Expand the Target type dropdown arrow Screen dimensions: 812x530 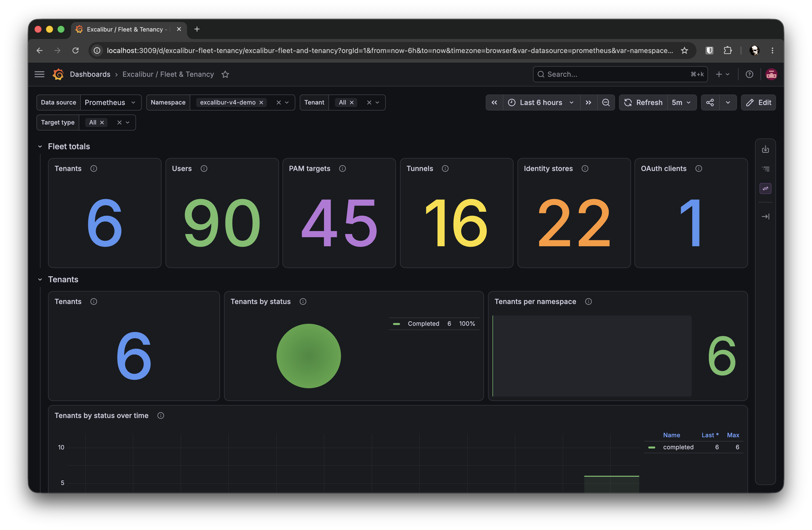click(127, 122)
